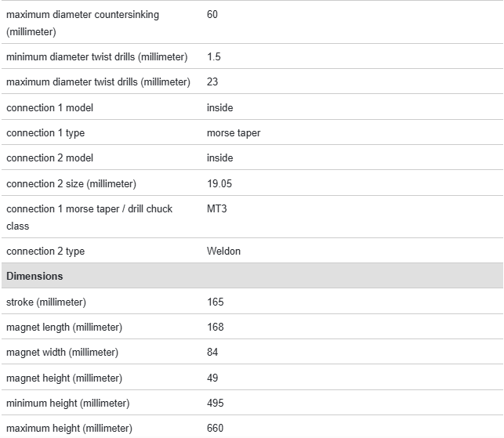Select connection 2 size value 19.05
This screenshot has width=504, height=438.
click(219, 183)
